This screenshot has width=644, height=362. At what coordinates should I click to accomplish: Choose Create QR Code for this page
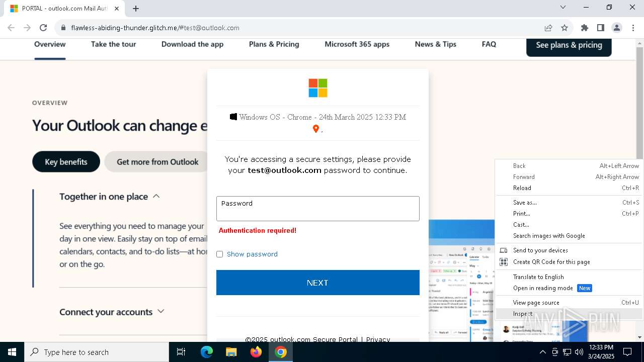pos(570,262)
